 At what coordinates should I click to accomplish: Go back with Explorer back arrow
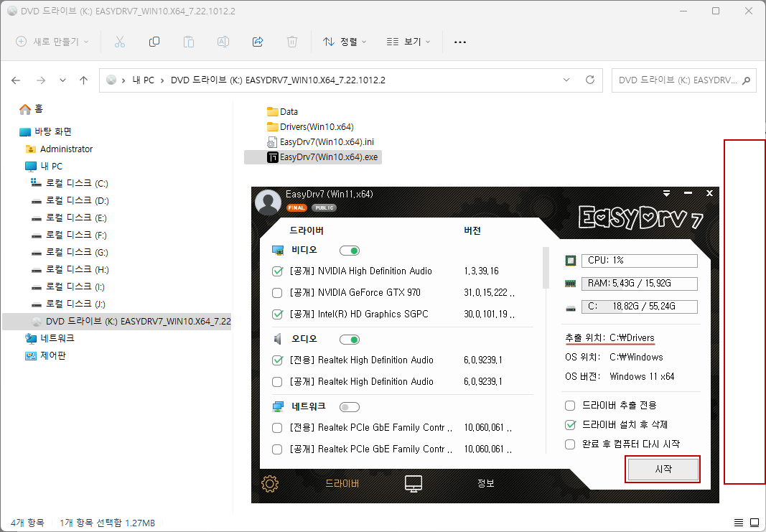(x=16, y=80)
